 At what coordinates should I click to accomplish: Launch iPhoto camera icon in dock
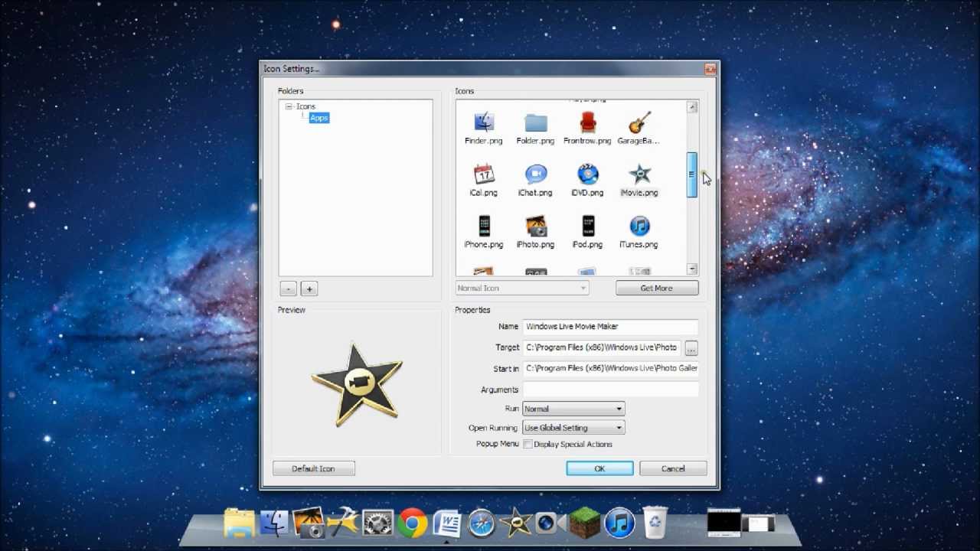pos(309,523)
